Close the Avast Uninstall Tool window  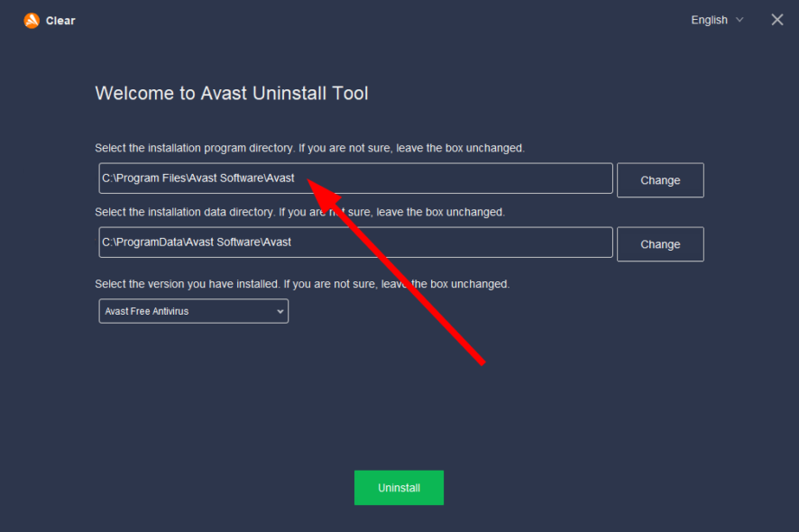776,19
